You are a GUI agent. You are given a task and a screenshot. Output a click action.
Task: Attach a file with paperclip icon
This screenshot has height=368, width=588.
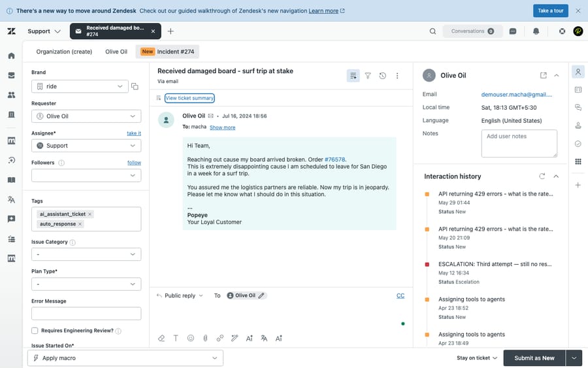tap(205, 339)
